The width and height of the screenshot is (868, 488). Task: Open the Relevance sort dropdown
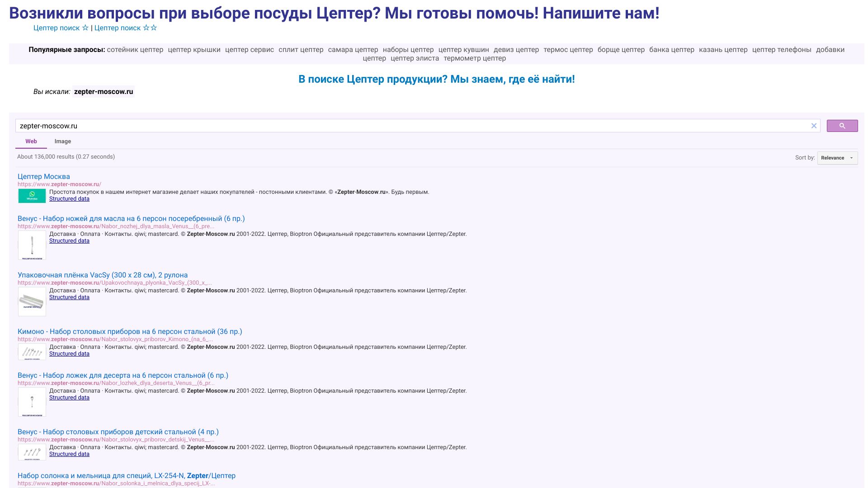coord(837,158)
